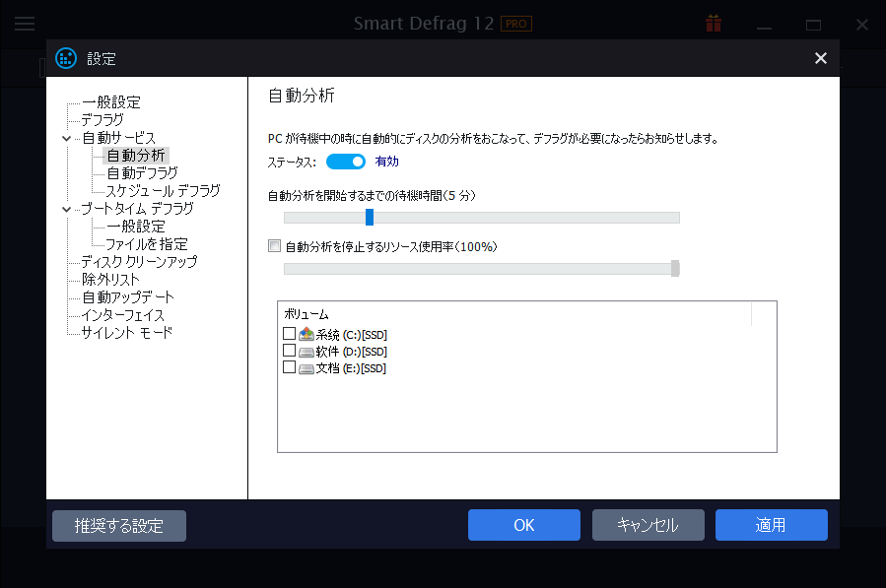This screenshot has width=886, height=588.
Task: Collapse the 自動サービス tree node
Action: [67, 139]
